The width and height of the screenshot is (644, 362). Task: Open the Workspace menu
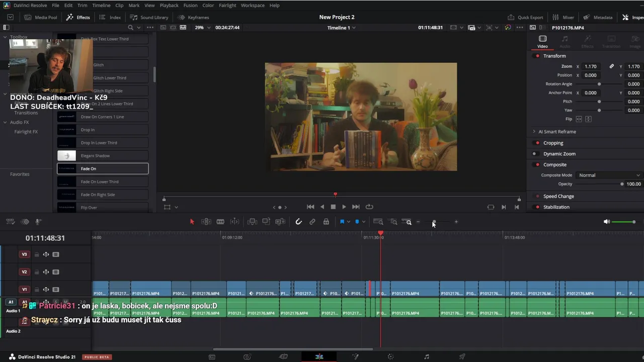pos(253,5)
